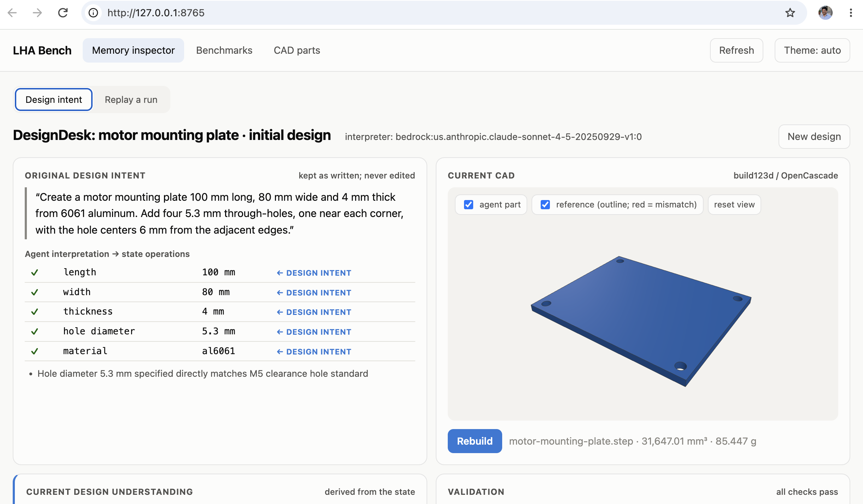This screenshot has height=504, width=863.
Task: Bookmark this page with the star icon
Action: [x=790, y=13]
